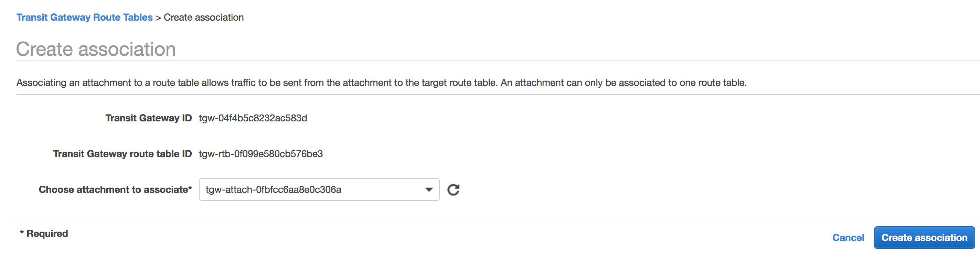The image size is (980, 273).
Task: Click the Choose attachment to associate label
Action: [115, 190]
